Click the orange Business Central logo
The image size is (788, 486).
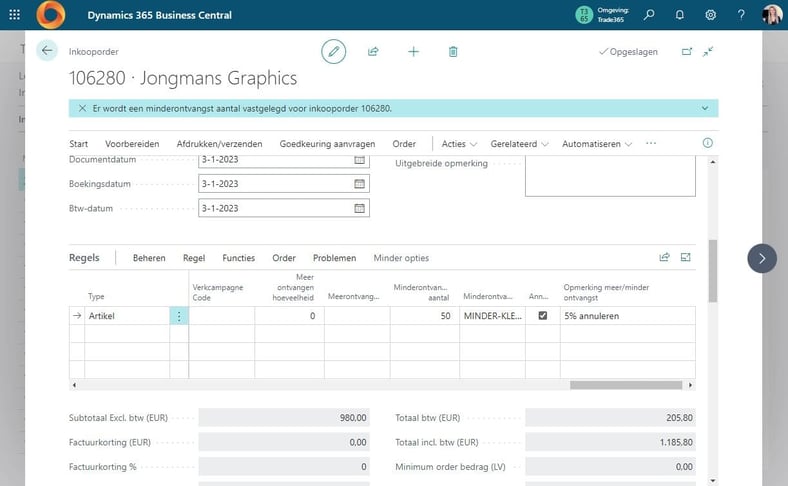(x=51, y=15)
